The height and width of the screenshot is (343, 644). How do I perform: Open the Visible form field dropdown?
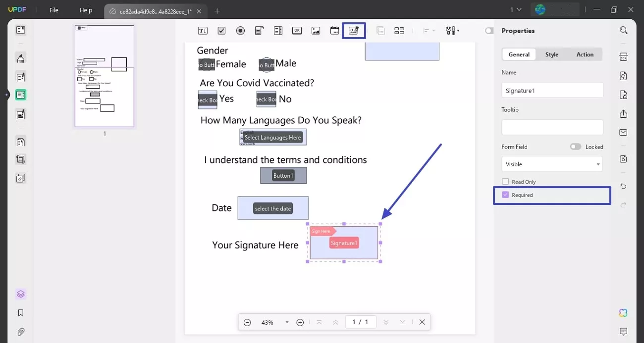click(x=552, y=164)
